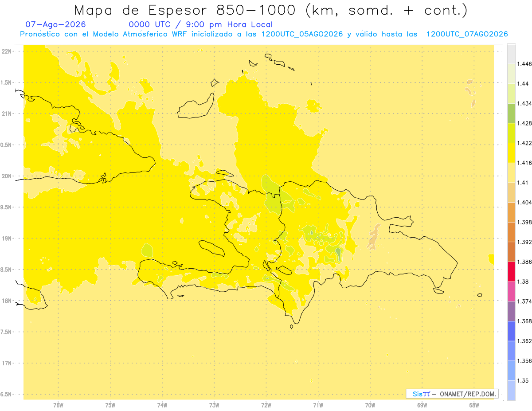532x411 pixels.
Task: Click the longitude label '68W'
Action: tap(474, 405)
